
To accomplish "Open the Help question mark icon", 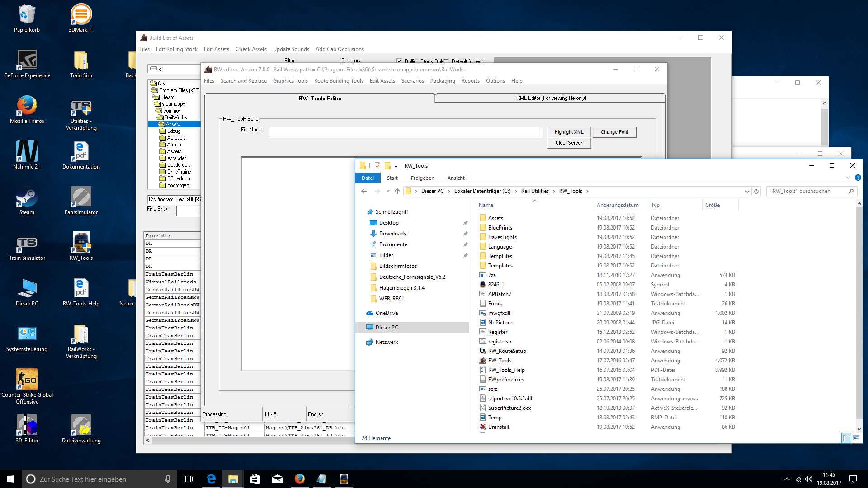I will point(858,178).
